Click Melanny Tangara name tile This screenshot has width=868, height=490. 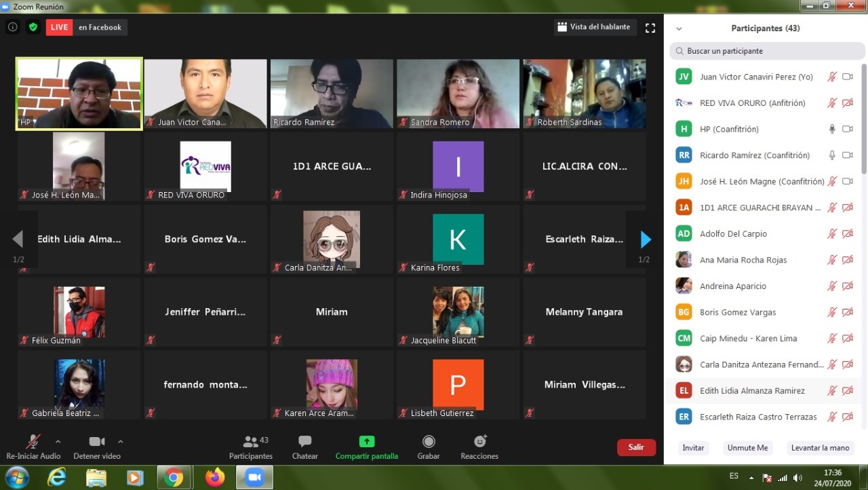[x=585, y=312]
